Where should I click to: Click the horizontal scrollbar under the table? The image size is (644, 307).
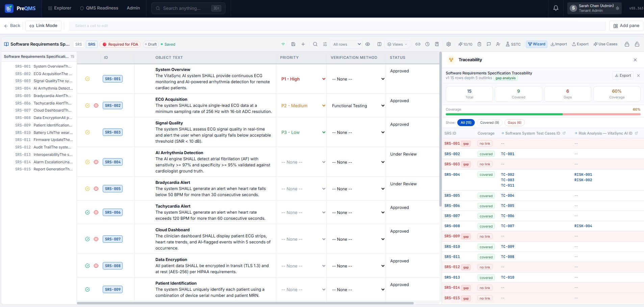click(245, 303)
